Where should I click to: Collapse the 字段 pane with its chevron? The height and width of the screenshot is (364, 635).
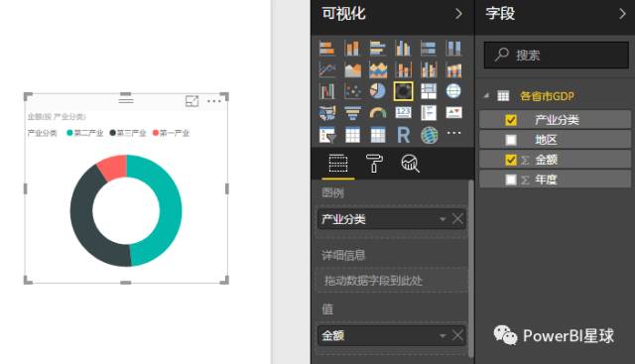[x=622, y=14]
